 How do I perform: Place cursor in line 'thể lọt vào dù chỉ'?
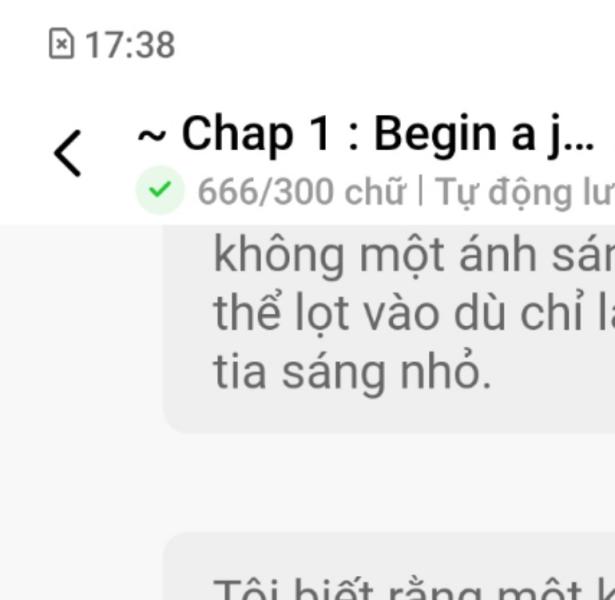click(414, 314)
